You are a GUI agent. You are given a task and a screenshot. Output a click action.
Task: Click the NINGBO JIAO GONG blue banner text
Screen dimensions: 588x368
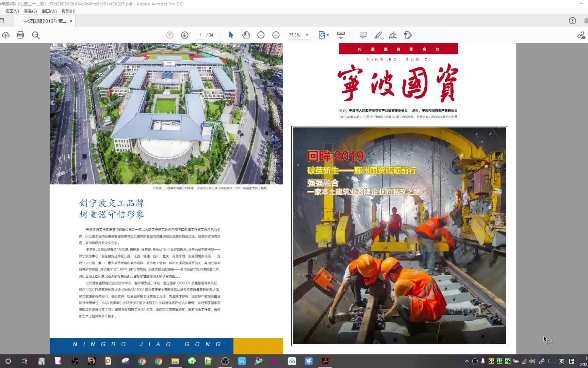click(147, 344)
